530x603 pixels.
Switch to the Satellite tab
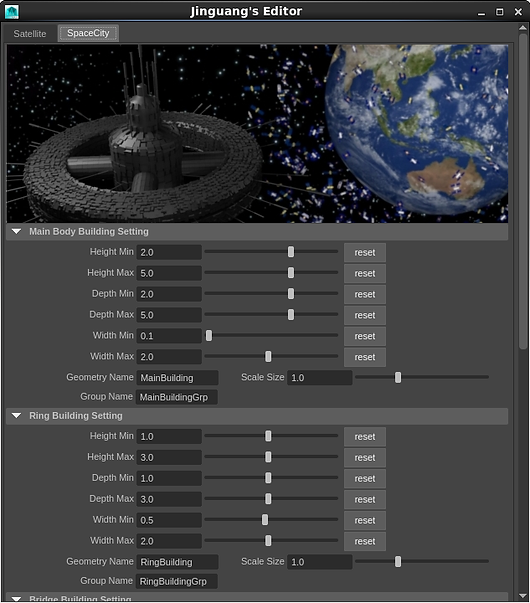pyautogui.click(x=30, y=34)
